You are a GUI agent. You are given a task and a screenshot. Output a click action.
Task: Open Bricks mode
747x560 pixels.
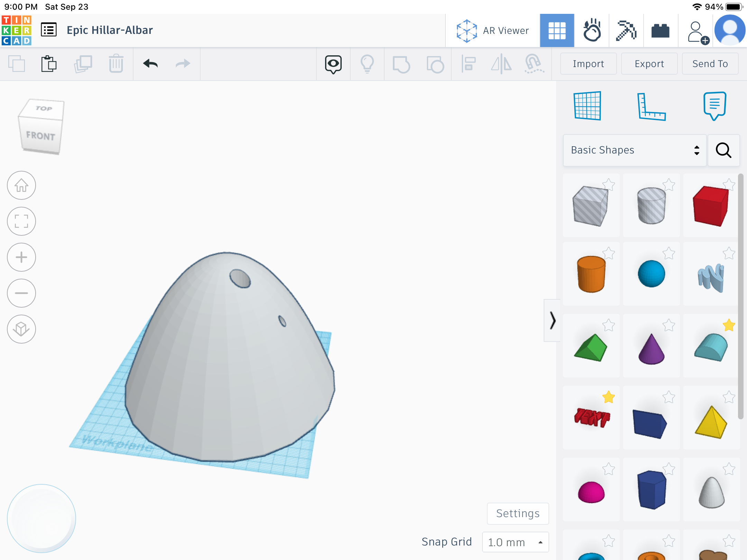pos(660,30)
